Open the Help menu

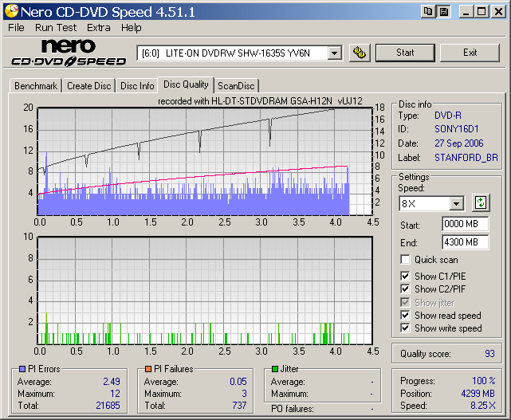pos(131,28)
